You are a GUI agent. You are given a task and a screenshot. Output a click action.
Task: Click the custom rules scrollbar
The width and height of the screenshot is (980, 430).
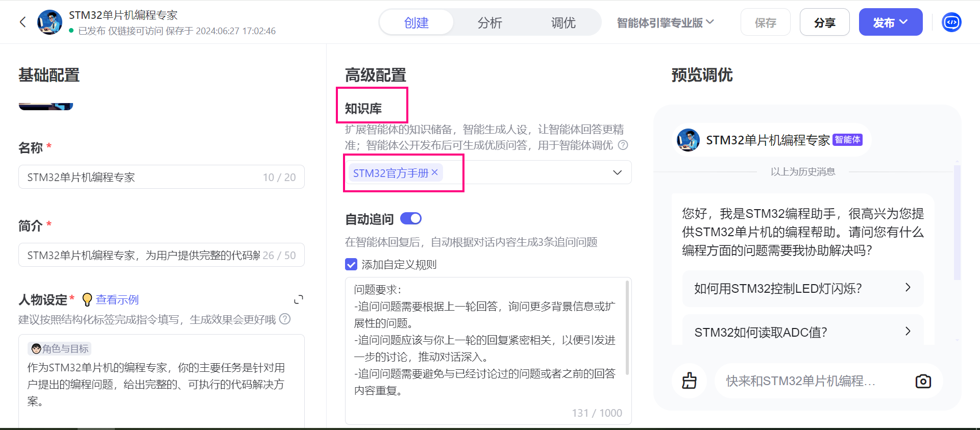pyautogui.click(x=627, y=327)
